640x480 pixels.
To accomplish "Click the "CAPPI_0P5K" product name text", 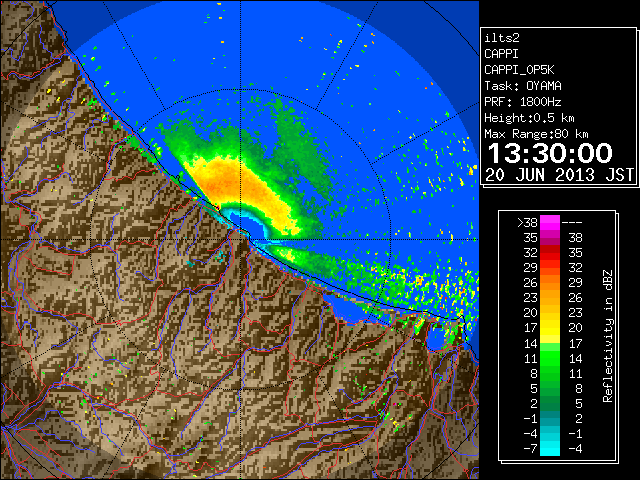I will [x=519, y=70].
